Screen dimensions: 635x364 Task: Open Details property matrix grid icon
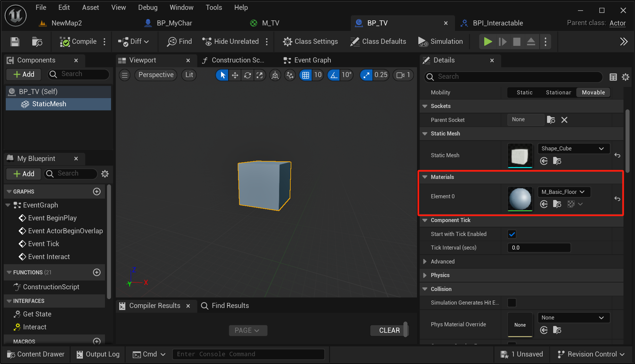coord(613,77)
